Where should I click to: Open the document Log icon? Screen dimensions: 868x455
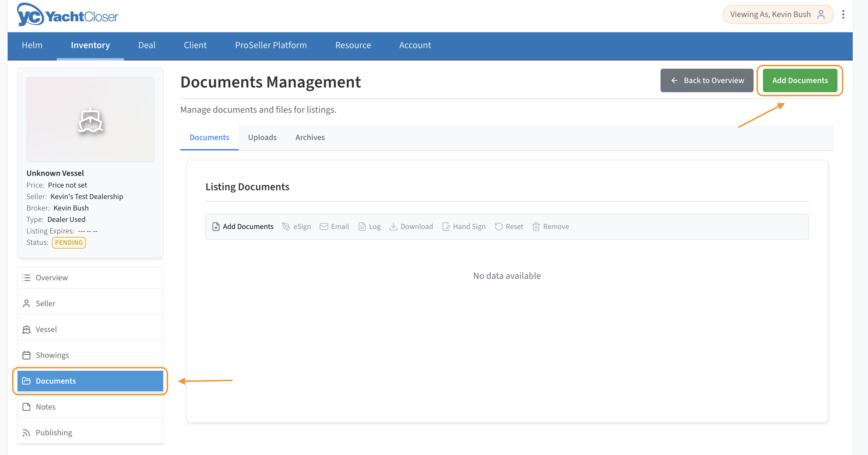click(x=362, y=227)
